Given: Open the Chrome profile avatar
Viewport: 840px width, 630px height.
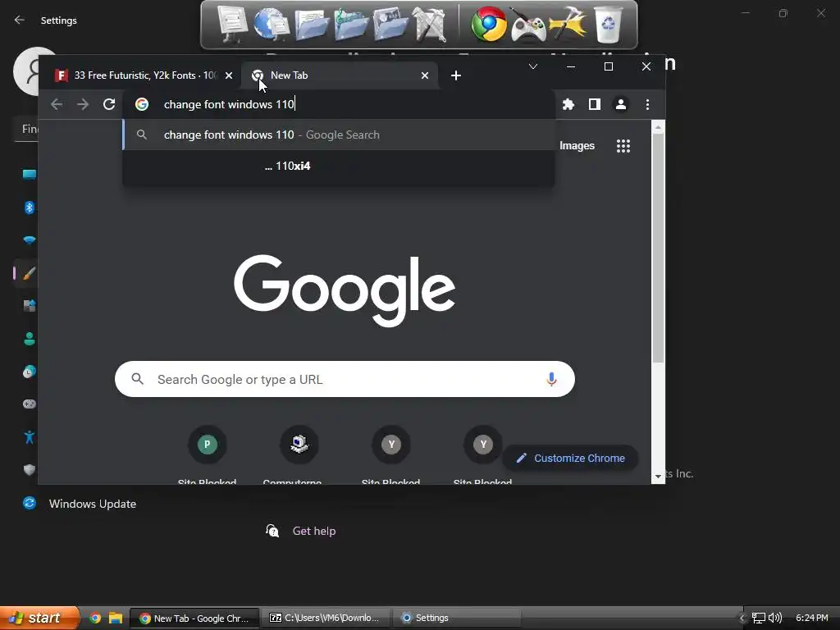Looking at the screenshot, I should (x=620, y=104).
